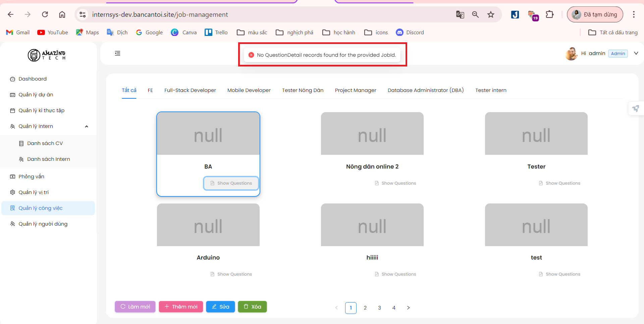Open Danh sách CV in sidebar
644x324 pixels.
pyautogui.click(x=45, y=143)
